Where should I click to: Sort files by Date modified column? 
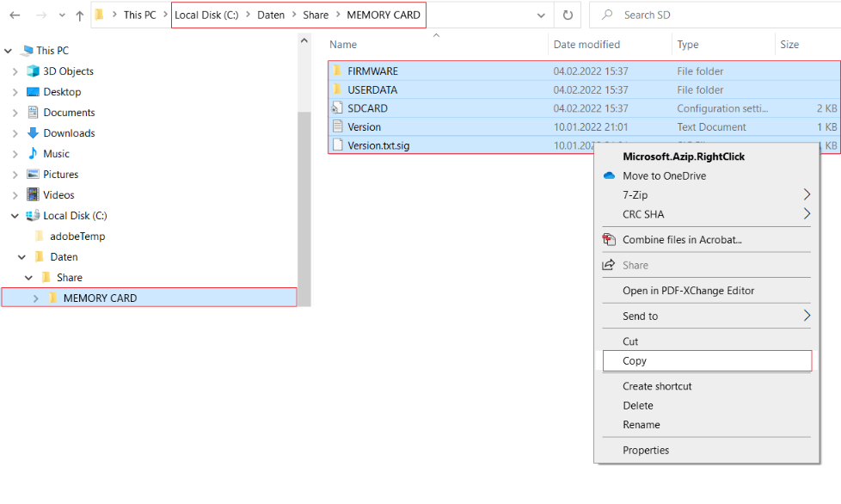click(586, 45)
